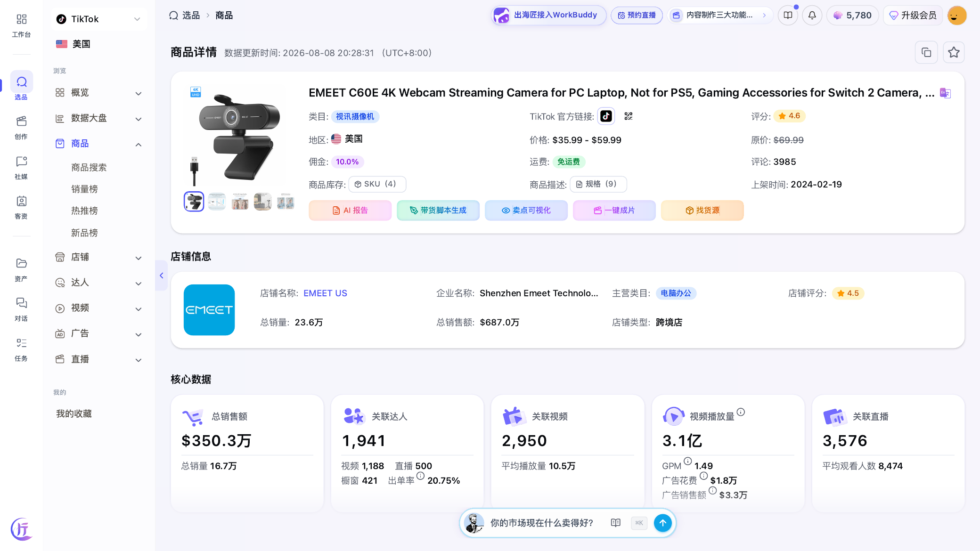Show info tooltip for 视频播放量
This screenshot has width=980, height=551.
click(x=741, y=412)
